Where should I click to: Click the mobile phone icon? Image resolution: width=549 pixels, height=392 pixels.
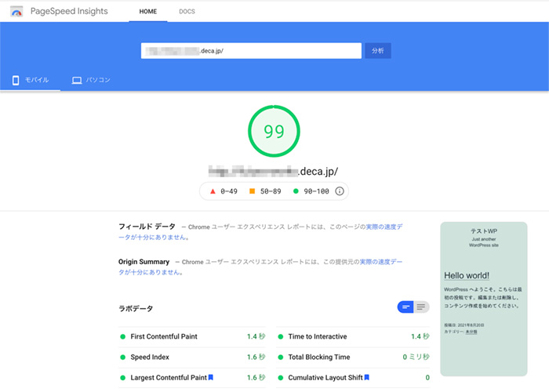tap(16, 80)
